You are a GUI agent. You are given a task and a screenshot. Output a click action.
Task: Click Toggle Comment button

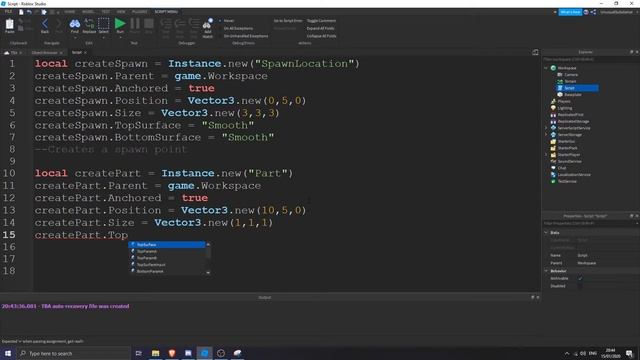(321, 21)
